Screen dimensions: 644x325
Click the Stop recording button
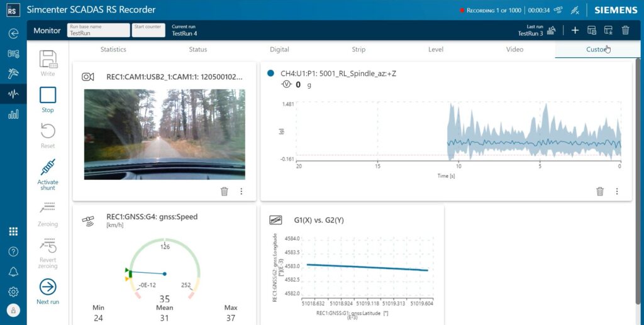pos(48,96)
